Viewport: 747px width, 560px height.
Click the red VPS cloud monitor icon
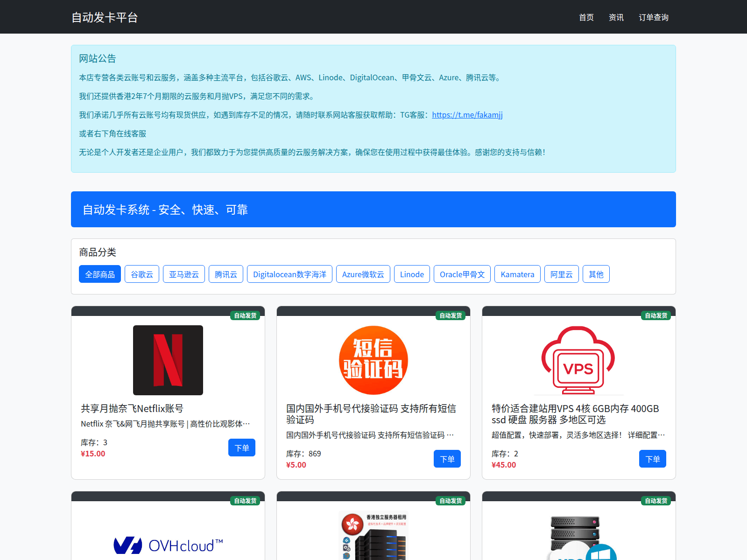tap(578, 360)
